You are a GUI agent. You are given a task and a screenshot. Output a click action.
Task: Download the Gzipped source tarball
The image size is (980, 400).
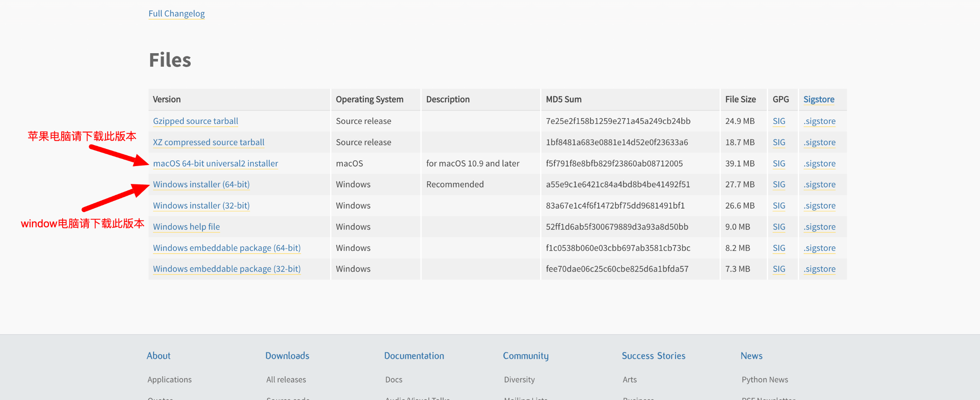(195, 121)
